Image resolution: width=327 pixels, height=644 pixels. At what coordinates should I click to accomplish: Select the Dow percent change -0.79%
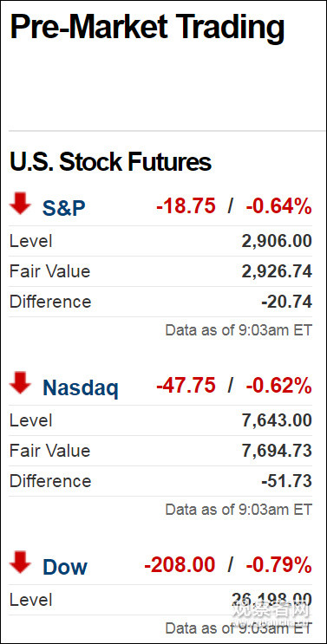pyautogui.click(x=279, y=565)
